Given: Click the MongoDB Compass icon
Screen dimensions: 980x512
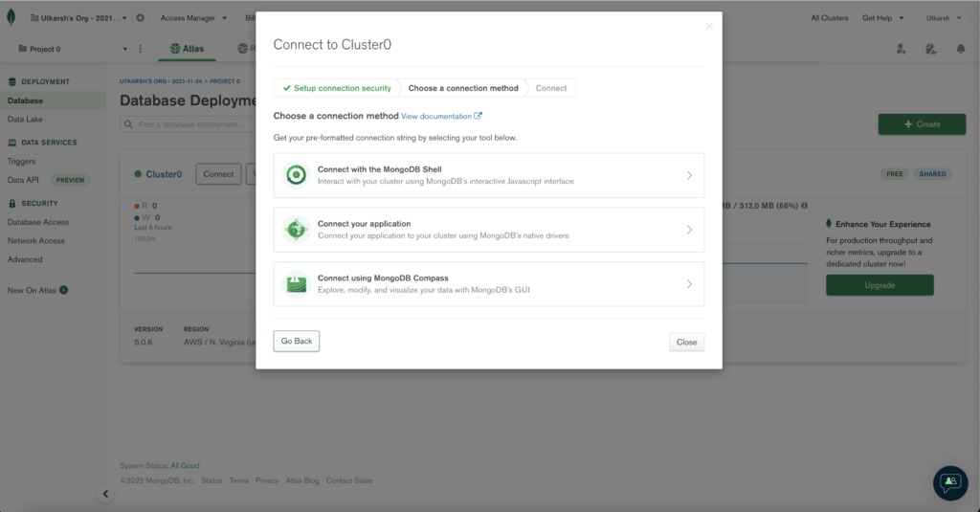Looking at the screenshot, I should 297,284.
